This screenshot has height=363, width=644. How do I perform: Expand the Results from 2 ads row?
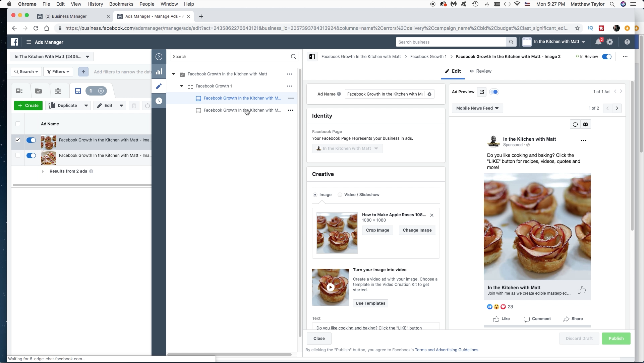pos(43,171)
